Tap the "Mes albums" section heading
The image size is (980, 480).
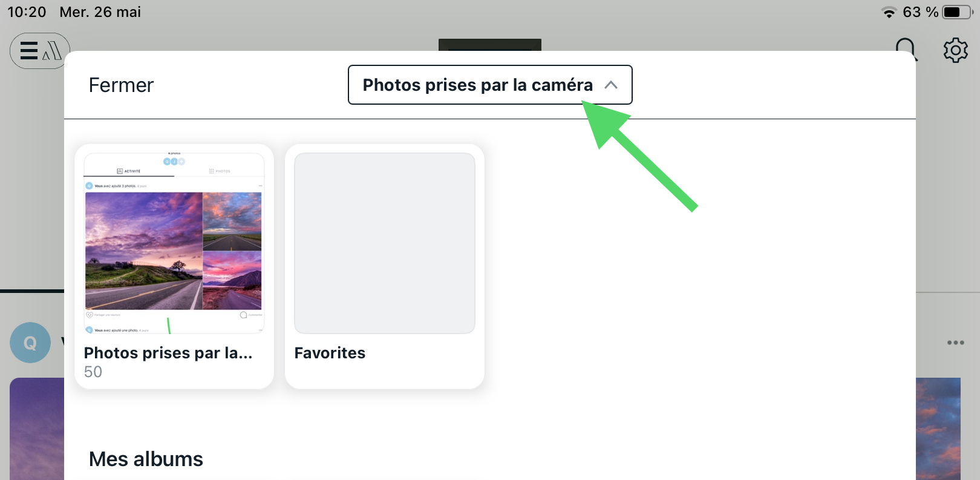pyautogui.click(x=146, y=459)
